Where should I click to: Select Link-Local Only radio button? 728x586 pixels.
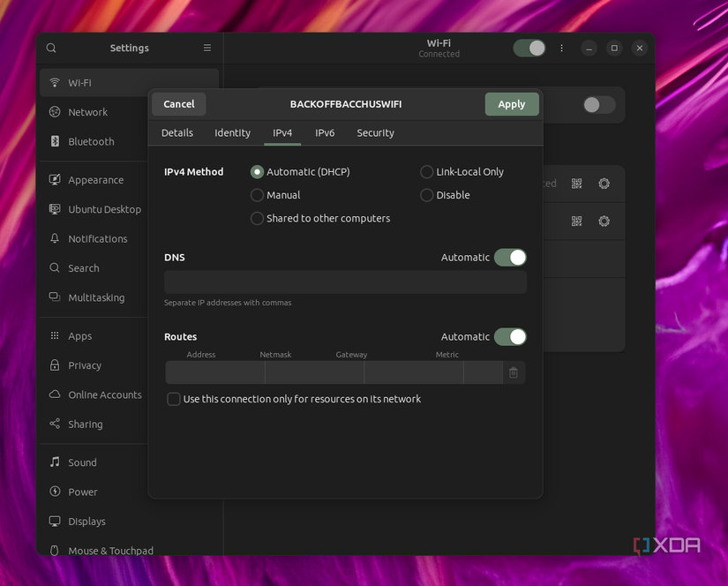point(427,172)
